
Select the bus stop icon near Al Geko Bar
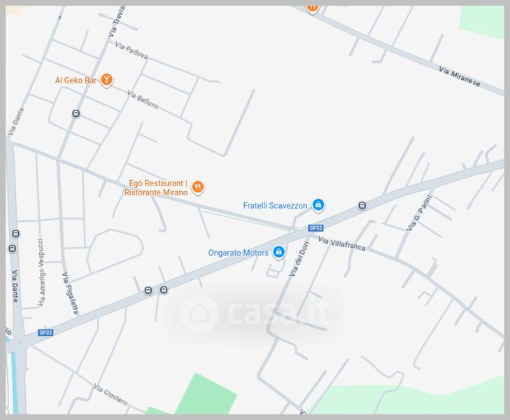click(x=76, y=113)
